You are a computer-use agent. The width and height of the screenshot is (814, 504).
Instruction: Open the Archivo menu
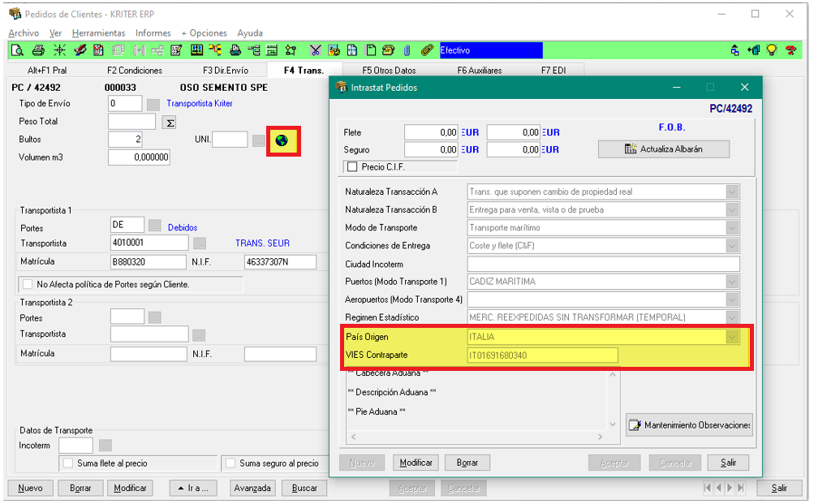click(24, 32)
